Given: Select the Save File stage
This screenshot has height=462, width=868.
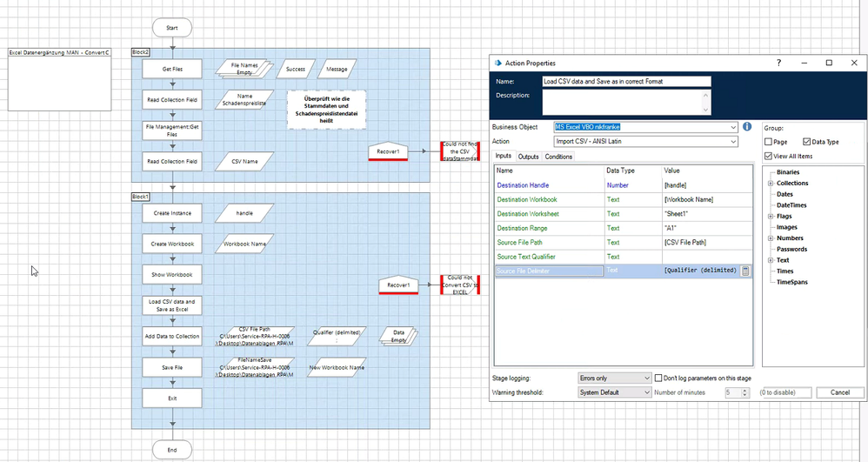Looking at the screenshot, I should pos(172,367).
